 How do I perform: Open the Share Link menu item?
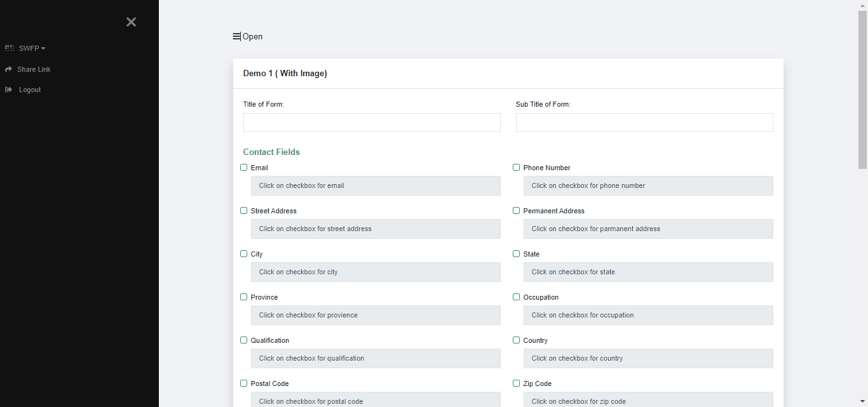pos(34,69)
